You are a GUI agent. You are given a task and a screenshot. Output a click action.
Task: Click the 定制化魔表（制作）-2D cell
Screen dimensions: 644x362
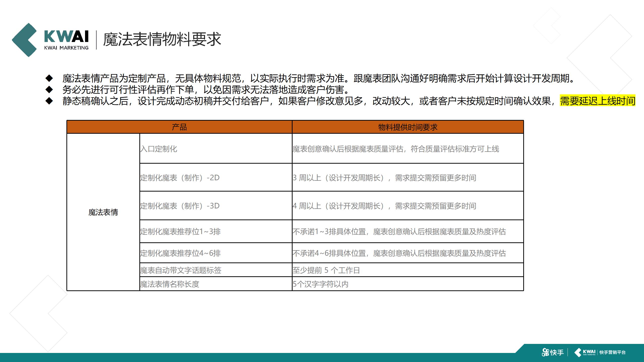(x=216, y=177)
